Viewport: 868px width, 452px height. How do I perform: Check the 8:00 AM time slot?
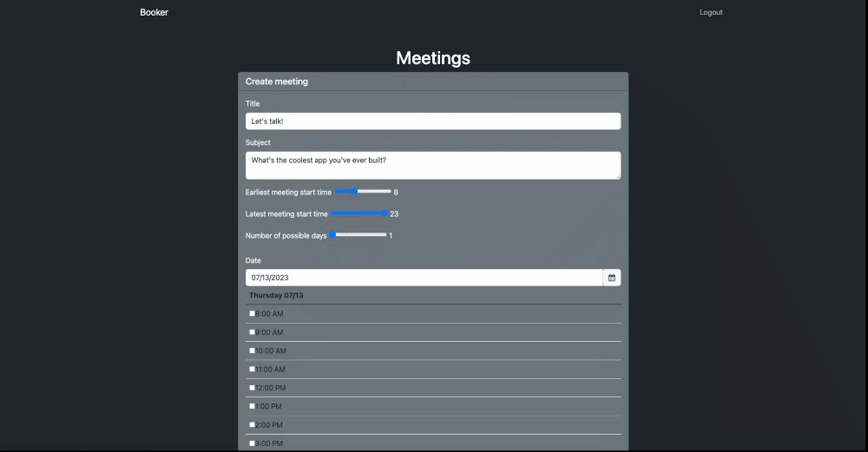253,313
